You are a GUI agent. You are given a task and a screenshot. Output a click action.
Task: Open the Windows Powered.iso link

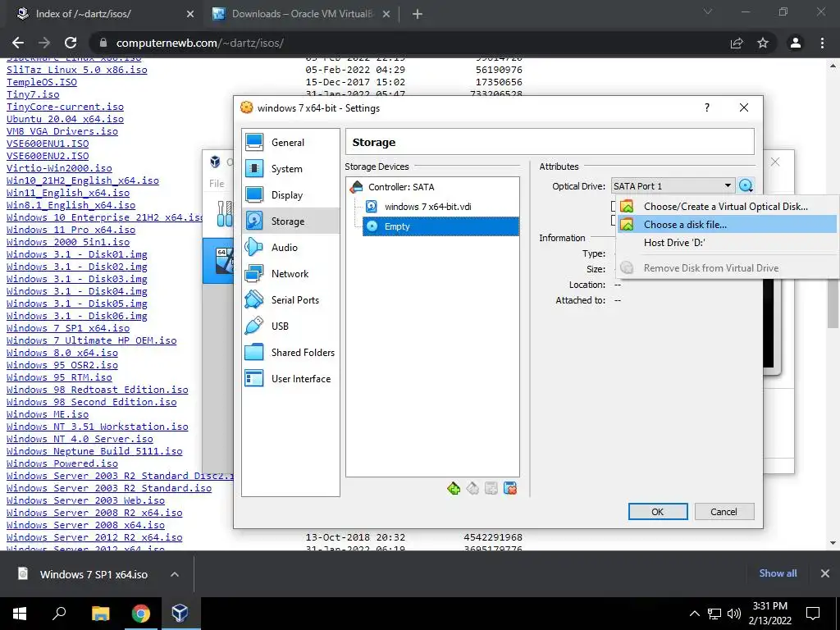(62, 463)
